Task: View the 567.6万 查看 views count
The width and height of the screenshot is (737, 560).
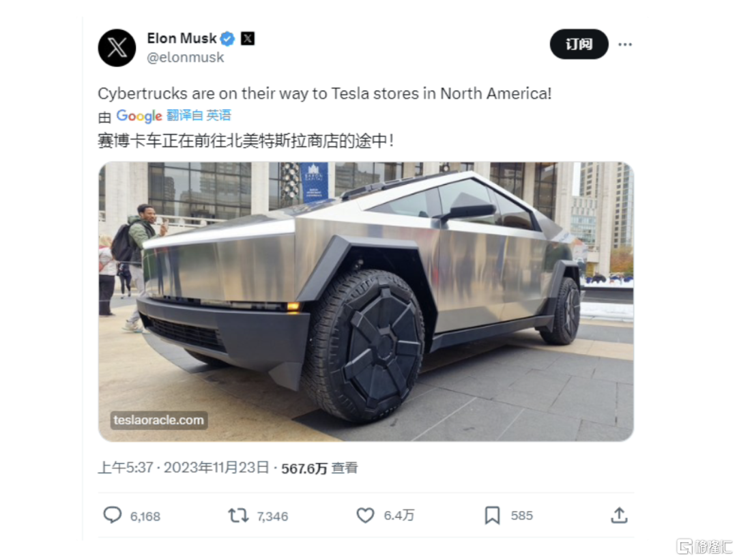Action: click(x=319, y=469)
